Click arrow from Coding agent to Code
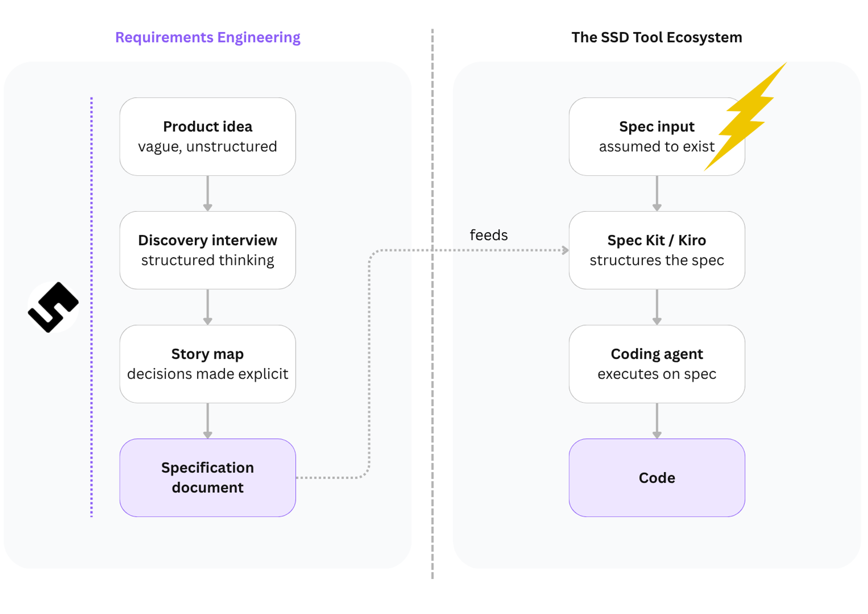 (657, 421)
